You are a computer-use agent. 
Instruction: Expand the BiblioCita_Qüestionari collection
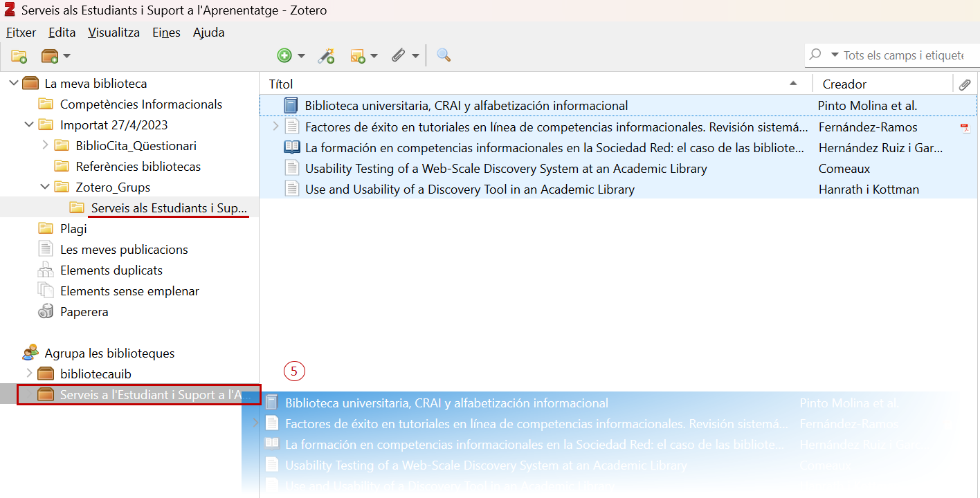(46, 145)
